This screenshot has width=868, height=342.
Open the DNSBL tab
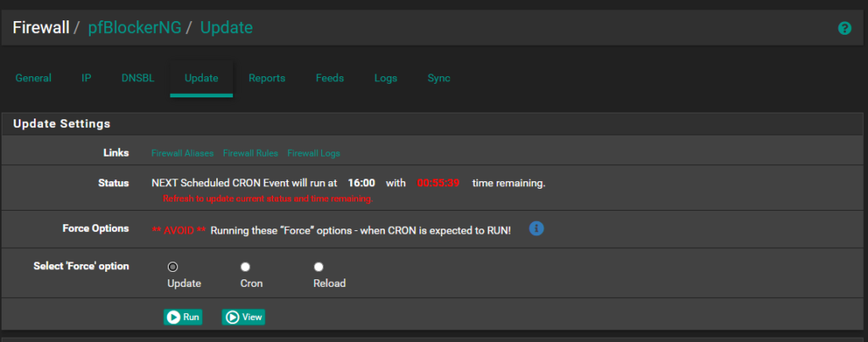[138, 78]
